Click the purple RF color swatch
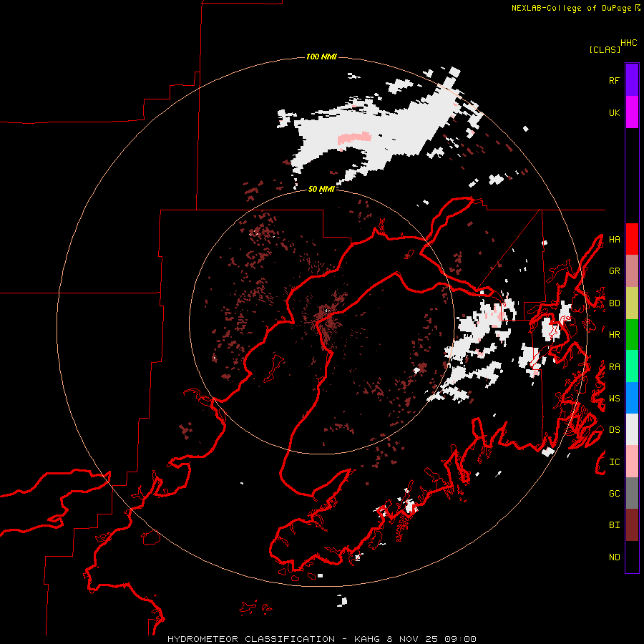 (632, 80)
